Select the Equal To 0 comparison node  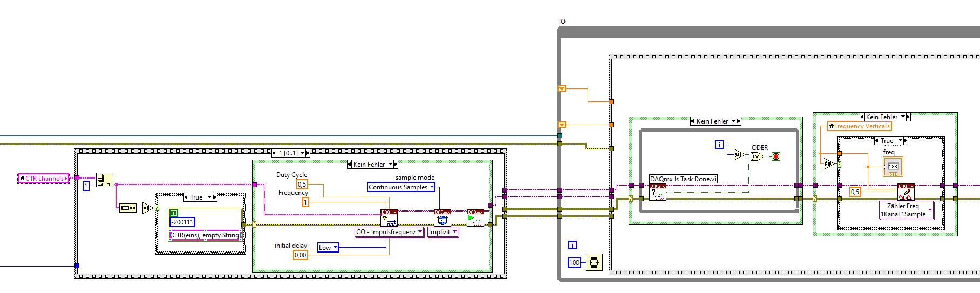pyautogui.click(x=147, y=208)
